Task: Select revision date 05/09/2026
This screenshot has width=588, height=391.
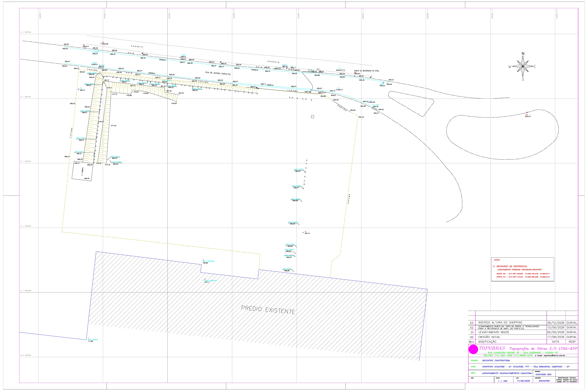Action: [556, 332]
